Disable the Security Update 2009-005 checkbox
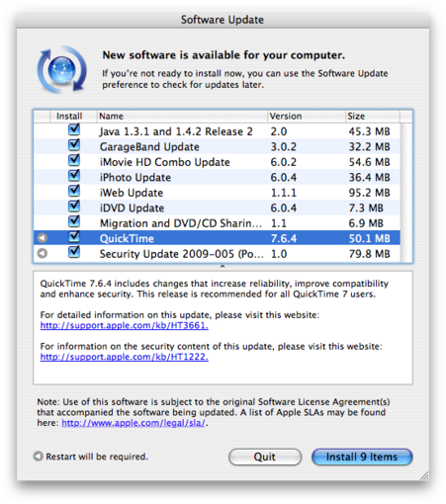 pos(74,252)
